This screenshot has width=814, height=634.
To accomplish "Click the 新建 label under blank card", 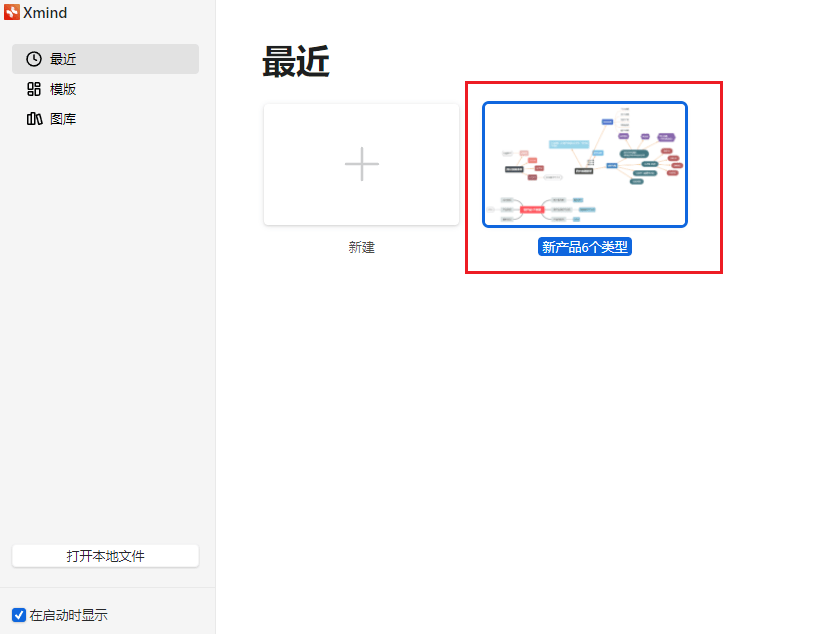I will [362, 247].
